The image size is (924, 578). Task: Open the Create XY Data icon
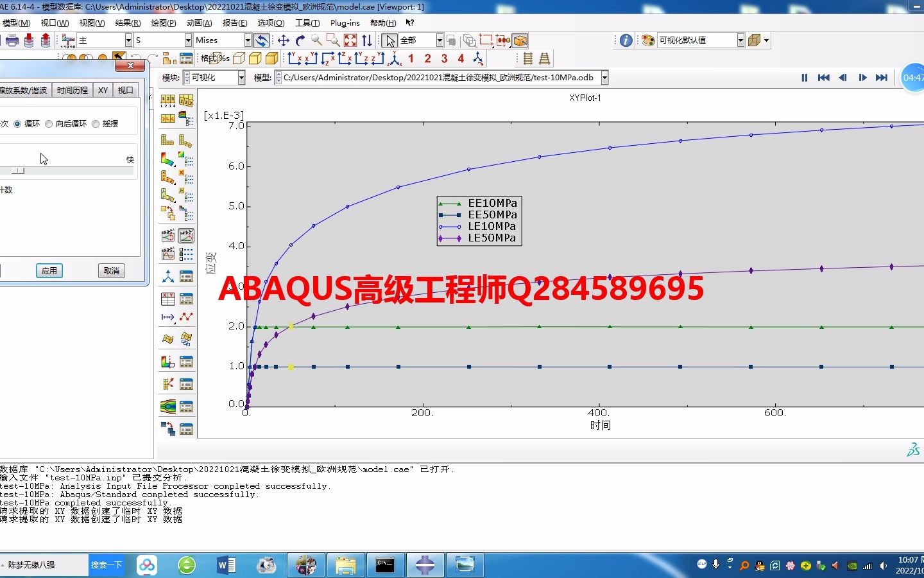pos(167,299)
